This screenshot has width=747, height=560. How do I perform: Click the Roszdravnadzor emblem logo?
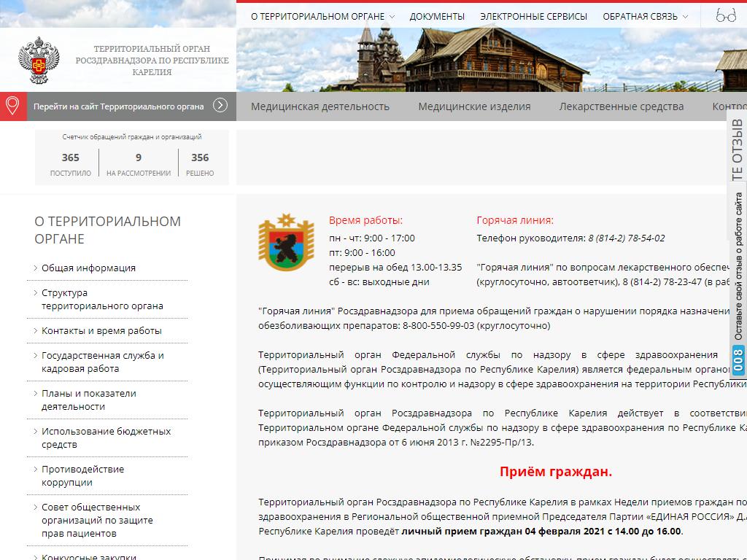click(x=39, y=63)
